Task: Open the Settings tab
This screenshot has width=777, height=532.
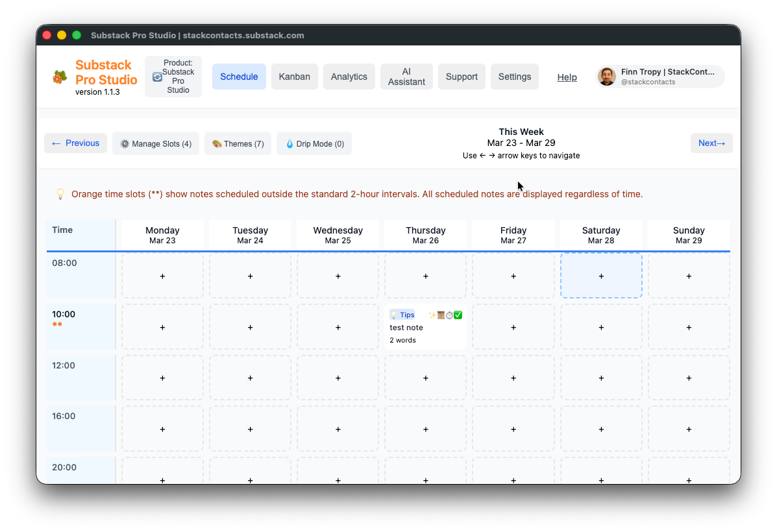Action: click(x=514, y=77)
